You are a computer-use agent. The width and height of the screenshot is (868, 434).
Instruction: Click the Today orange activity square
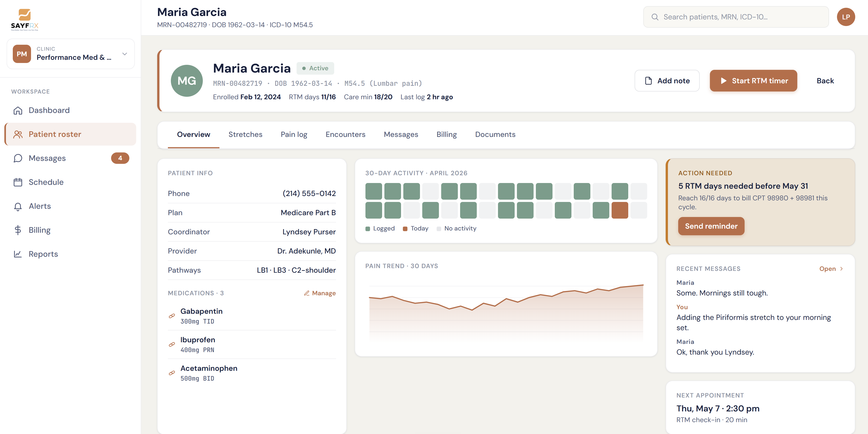620,211
